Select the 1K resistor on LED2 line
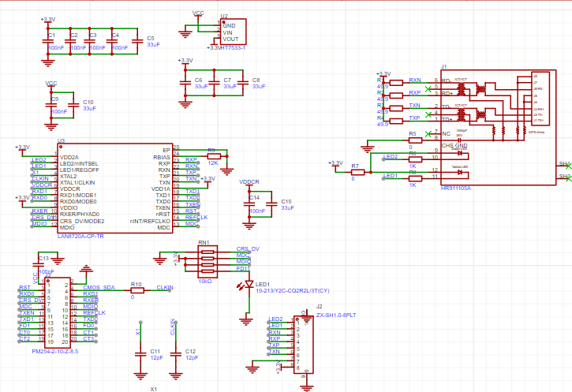The image size is (572, 392). (415, 159)
